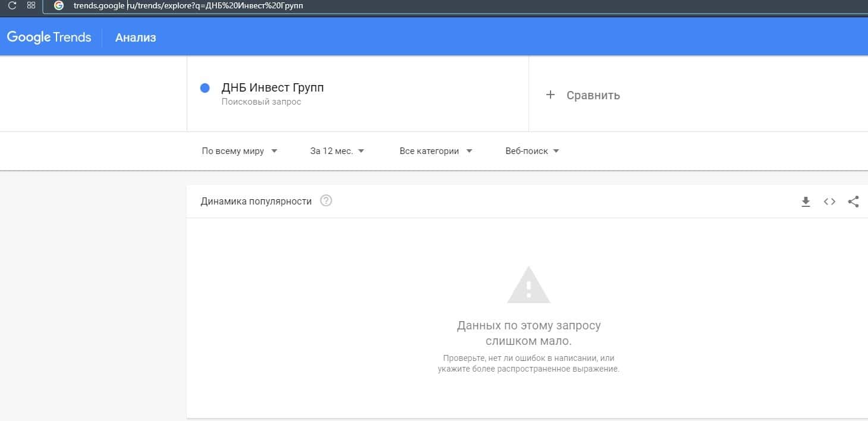Open the Google Trends logo home link
868x421 pixels.
49,37
